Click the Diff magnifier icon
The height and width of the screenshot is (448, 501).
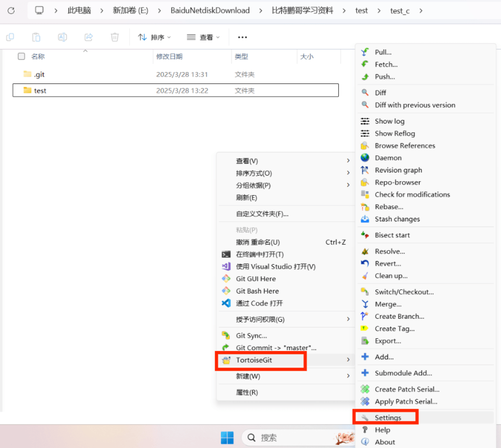click(365, 93)
